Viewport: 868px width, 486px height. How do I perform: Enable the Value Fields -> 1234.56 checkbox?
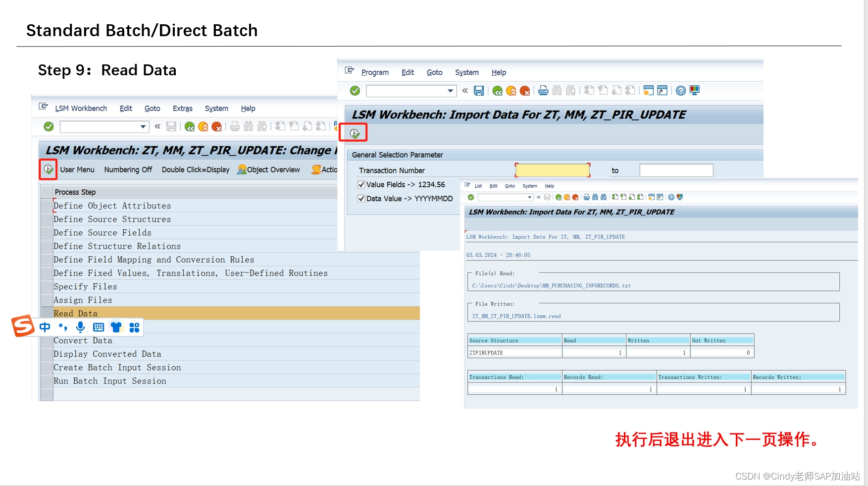point(361,184)
